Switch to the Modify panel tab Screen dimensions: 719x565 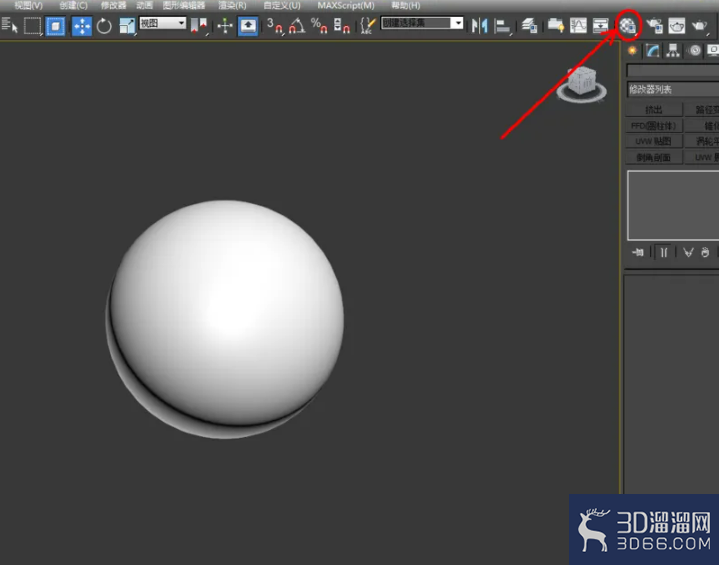pyautogui.click(x=653, y=50)
